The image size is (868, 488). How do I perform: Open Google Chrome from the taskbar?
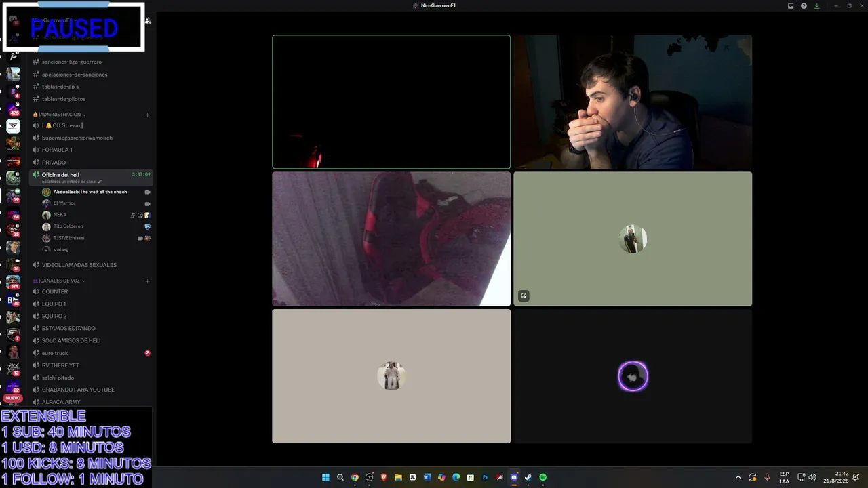tap(355, 477)
